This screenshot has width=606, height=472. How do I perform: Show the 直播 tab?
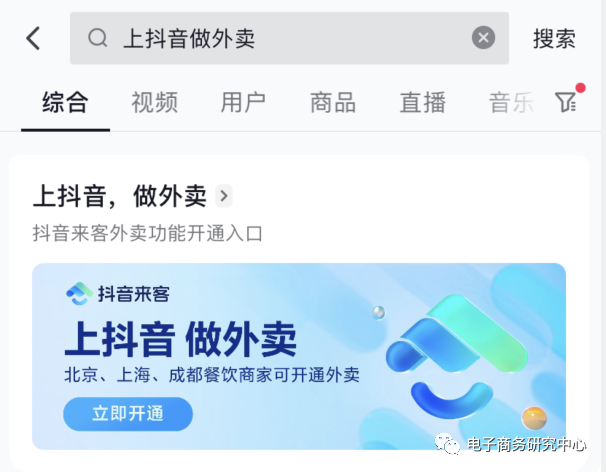click(423, 102)
